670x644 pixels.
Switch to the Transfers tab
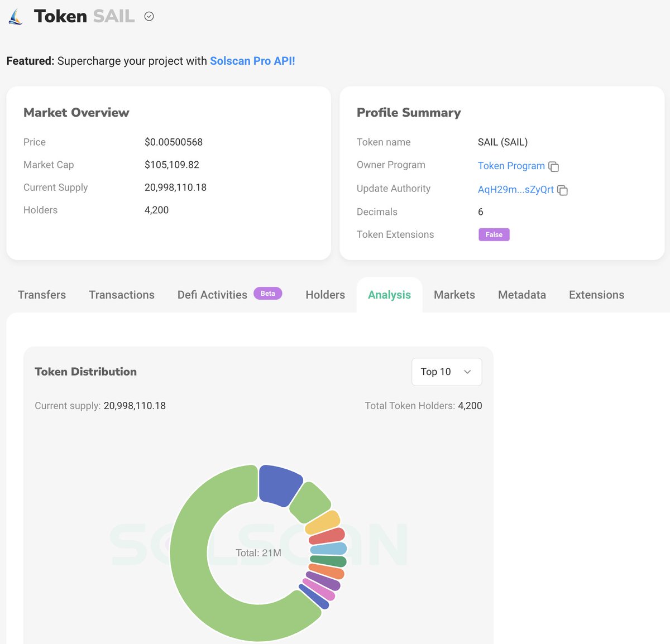42,295
